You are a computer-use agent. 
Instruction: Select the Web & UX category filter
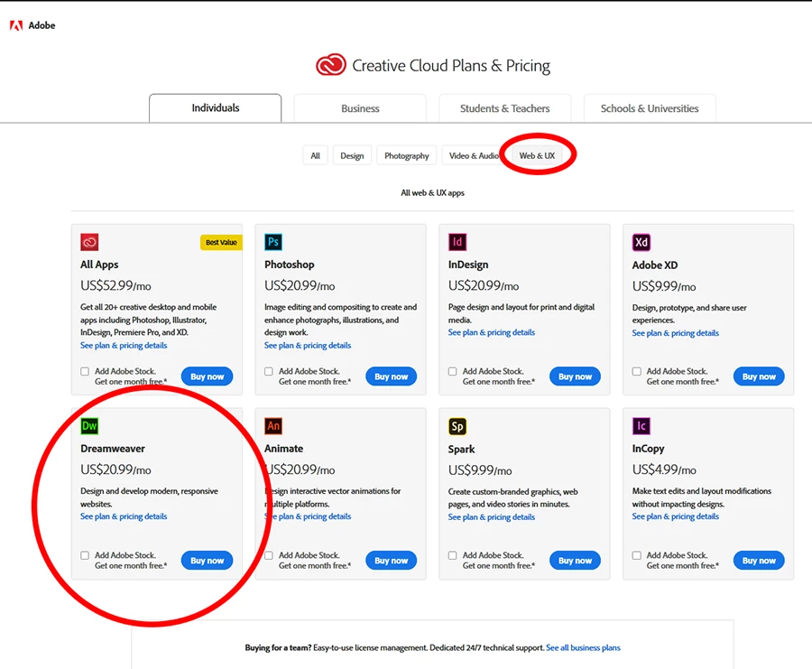[x=537, y=155]
